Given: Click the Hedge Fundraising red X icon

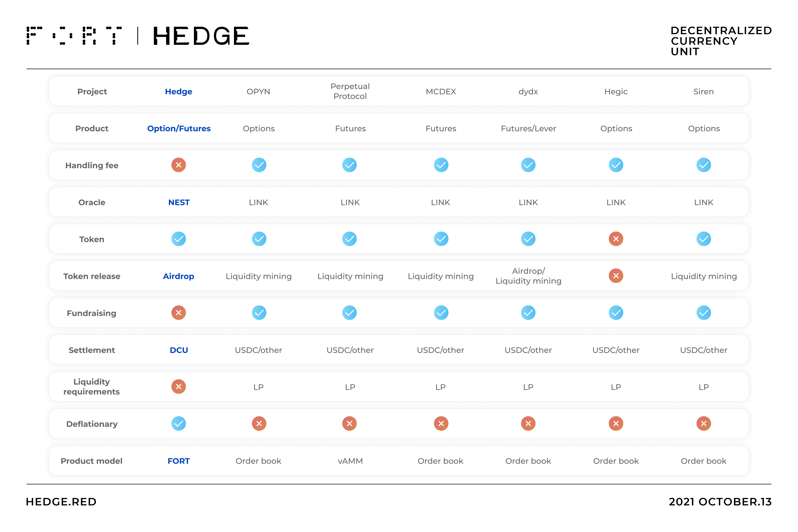Looking at the screenshot, I should tap(178, 313).
